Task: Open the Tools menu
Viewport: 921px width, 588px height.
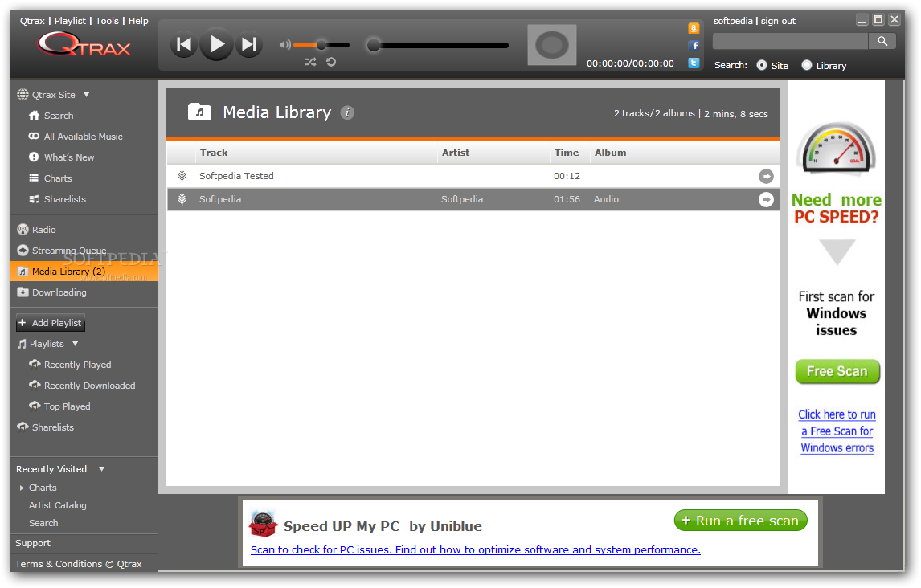Action: [x=107, y=21]
